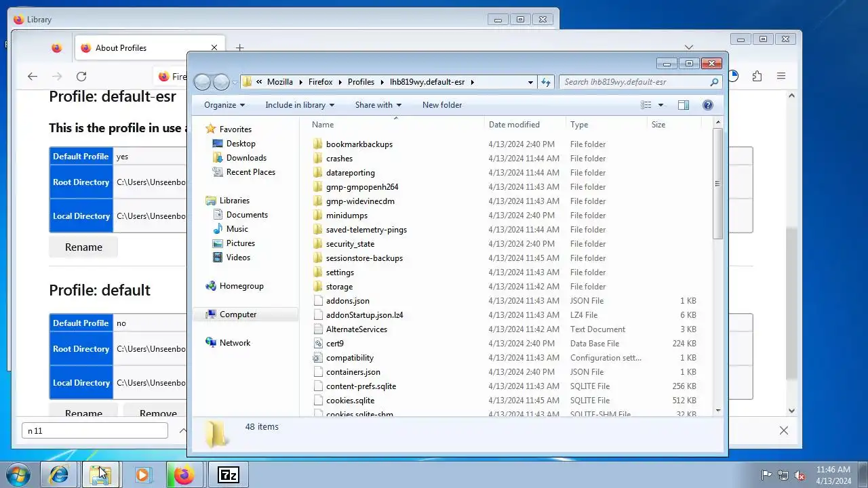Open Explorer help question mark icon

point(708,105)
